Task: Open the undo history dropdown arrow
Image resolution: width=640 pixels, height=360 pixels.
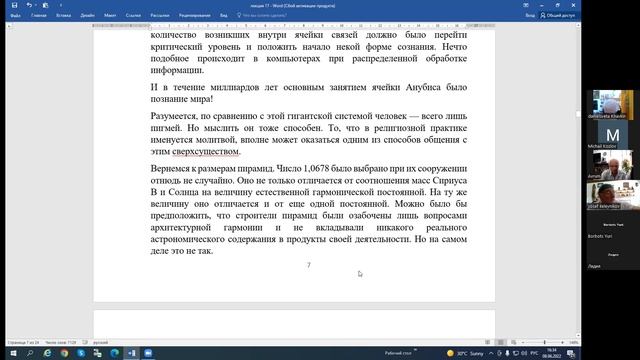Action: [36, 5]
